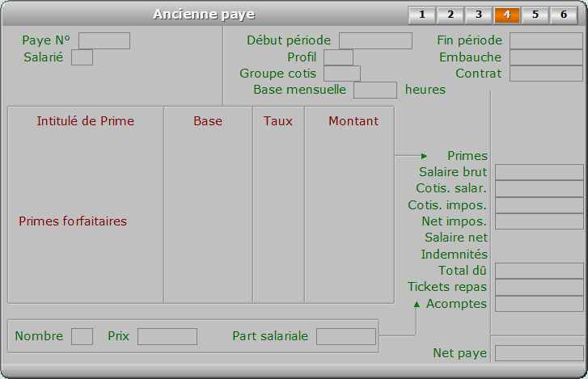Click the Montant column header

point(353,121)
